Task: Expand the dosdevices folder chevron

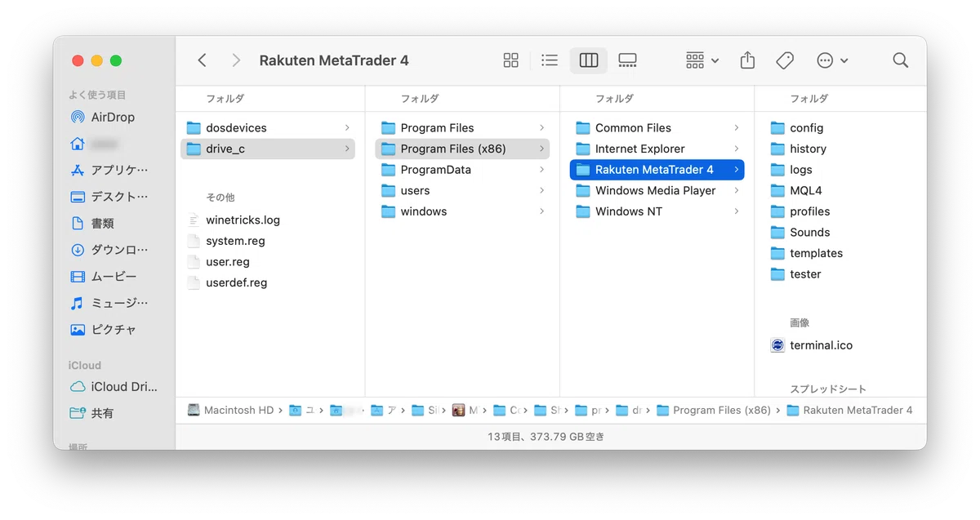Action: pos(347,127)
